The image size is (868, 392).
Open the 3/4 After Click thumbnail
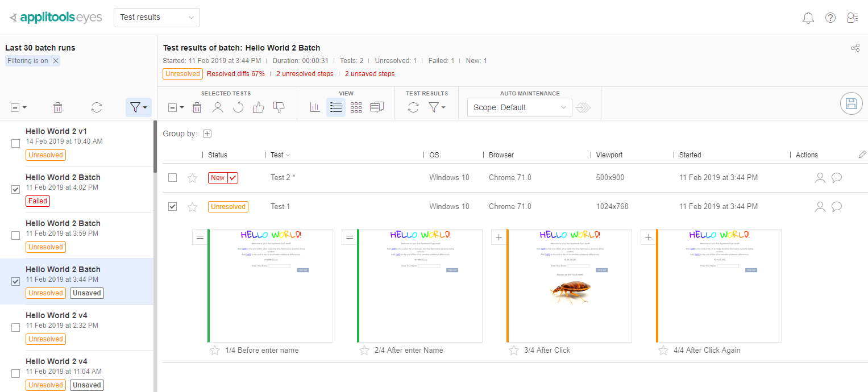pos(569,285)
